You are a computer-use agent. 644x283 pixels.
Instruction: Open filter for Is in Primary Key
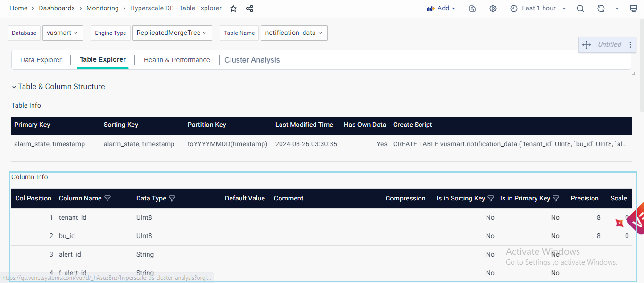(x=556, y=199)
